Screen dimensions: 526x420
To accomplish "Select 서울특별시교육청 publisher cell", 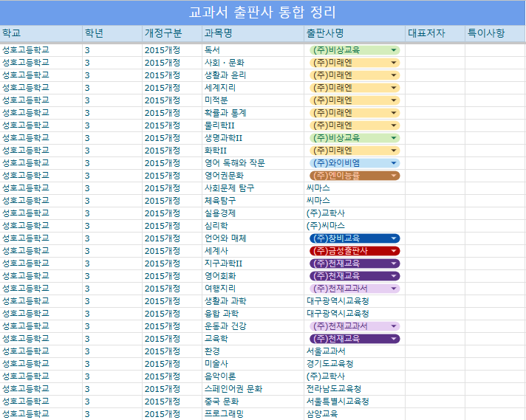I will coord(355,402).
